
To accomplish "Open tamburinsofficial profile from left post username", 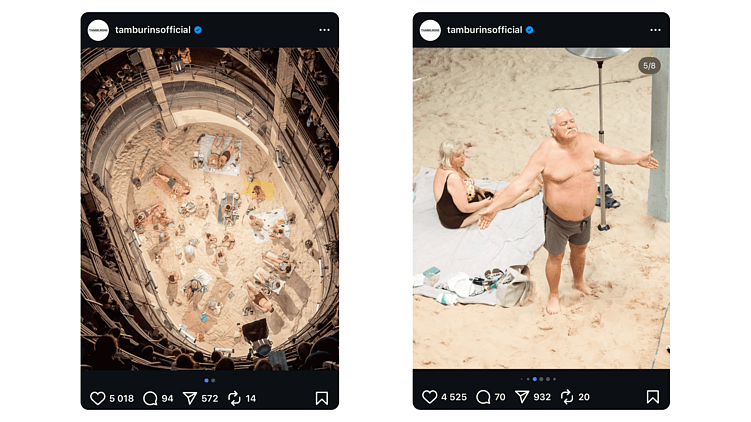I will click(153, 30).
